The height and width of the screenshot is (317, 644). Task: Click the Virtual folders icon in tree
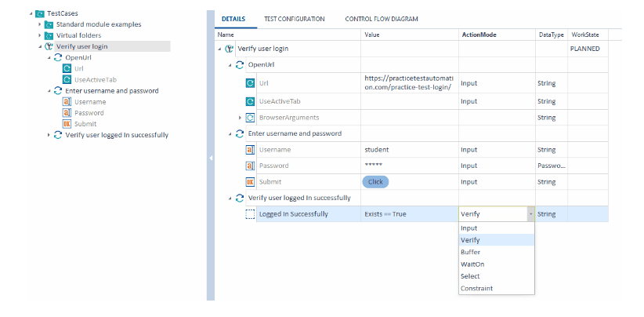pos(49,36)
